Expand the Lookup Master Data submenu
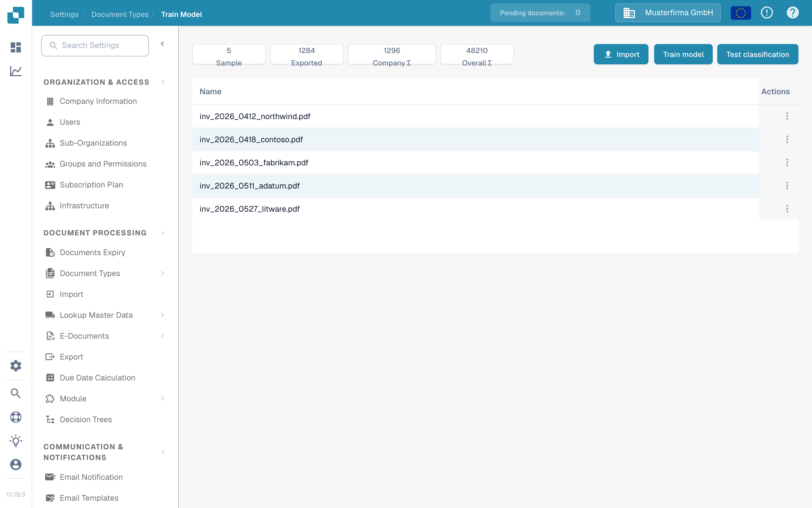The width and height of the screenshot is (812, 508). tap(162, 315)
